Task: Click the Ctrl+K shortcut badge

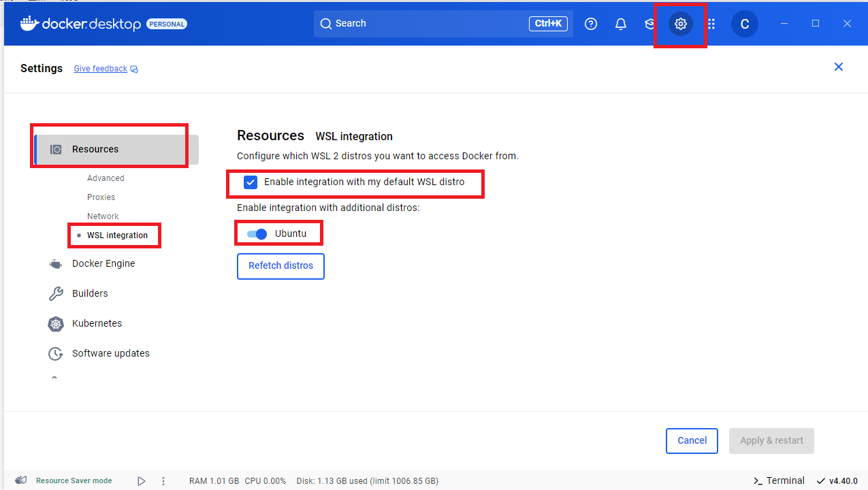Action: (548, 24)
